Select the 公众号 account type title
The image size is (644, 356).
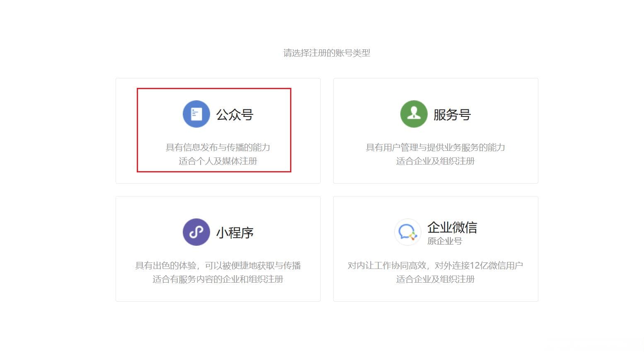pos(235,115)
